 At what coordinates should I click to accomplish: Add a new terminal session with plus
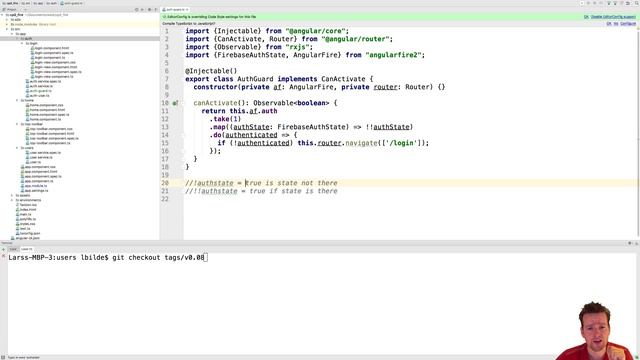[x=3, y=249]
